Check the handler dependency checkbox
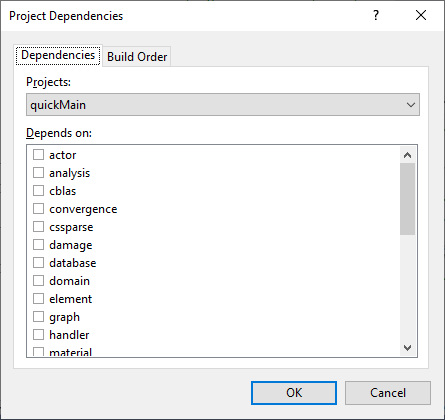Screen dimensions: 445x420 click(x=38, y=335)
